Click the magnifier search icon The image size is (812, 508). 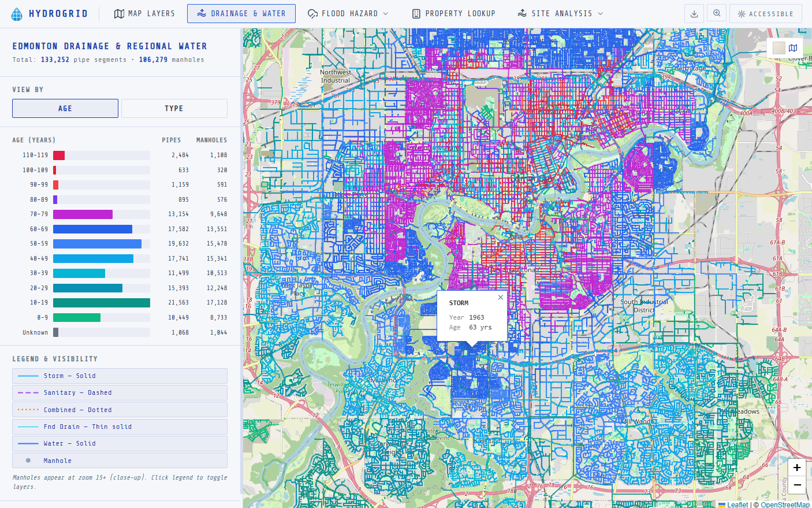tap(717, 13)
